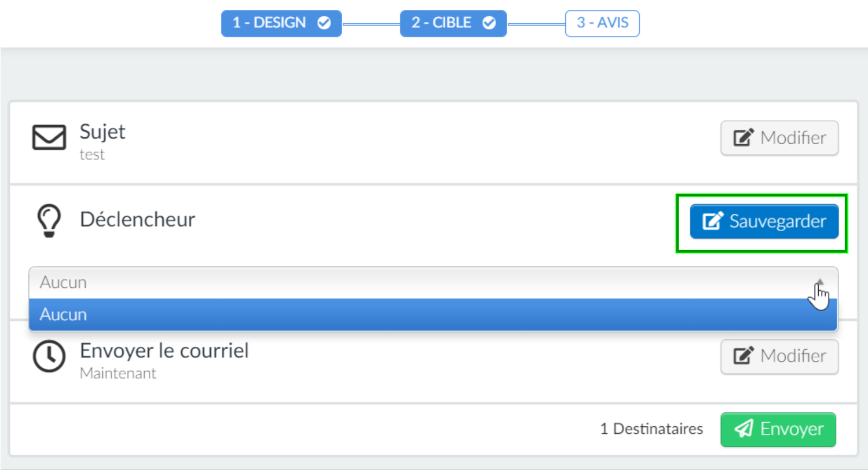Send the email with Envoyer button
Viewport: 868px width, 472px height.
click(x=778, y=429)
